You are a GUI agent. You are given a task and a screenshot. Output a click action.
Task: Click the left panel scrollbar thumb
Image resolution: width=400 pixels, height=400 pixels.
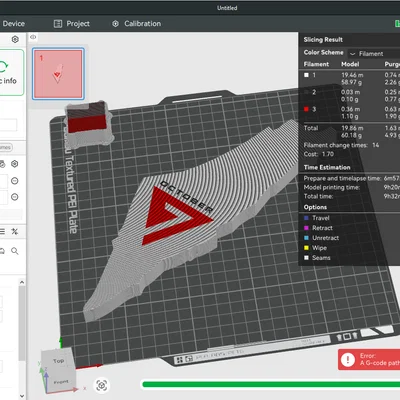[x=22, y=323]
